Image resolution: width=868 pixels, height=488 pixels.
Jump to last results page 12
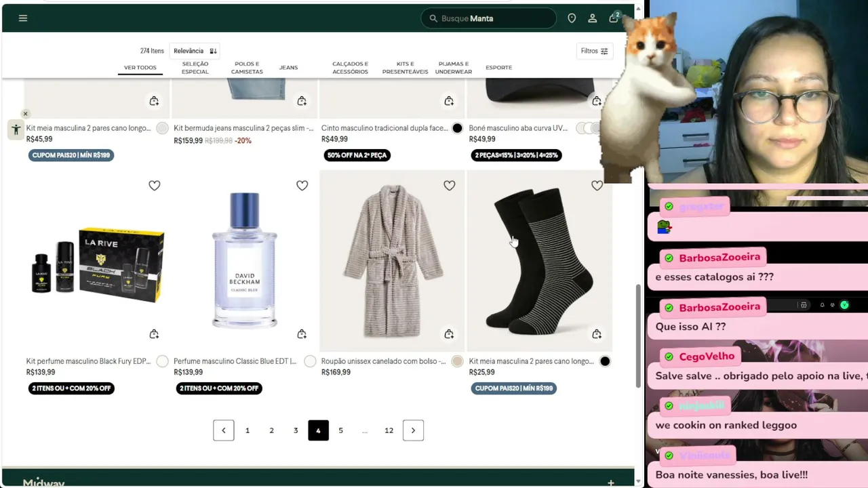tap(389, 430)
